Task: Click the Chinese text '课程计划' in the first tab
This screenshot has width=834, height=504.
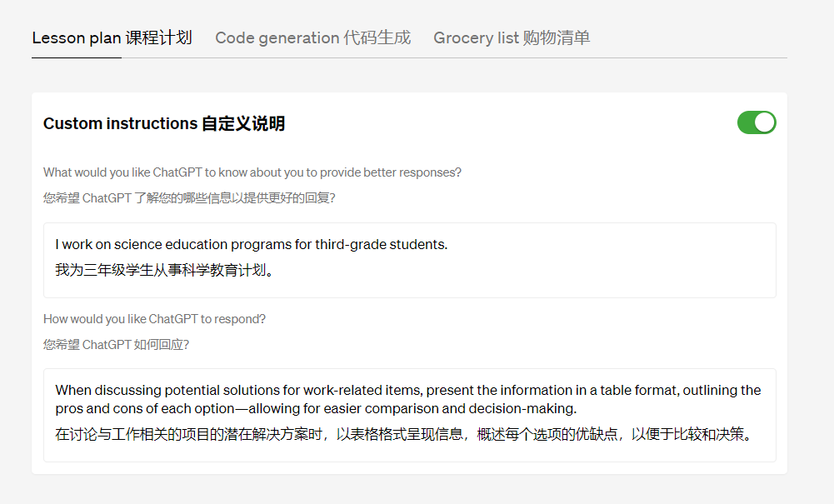Action: [x=159, y=37]
